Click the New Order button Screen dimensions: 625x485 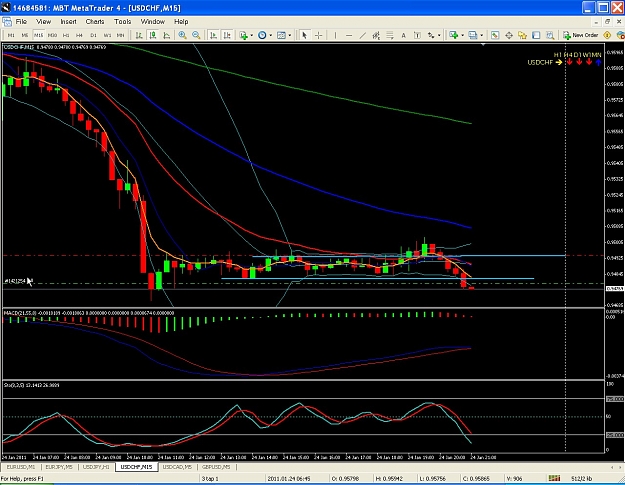(x=581, y=35)
